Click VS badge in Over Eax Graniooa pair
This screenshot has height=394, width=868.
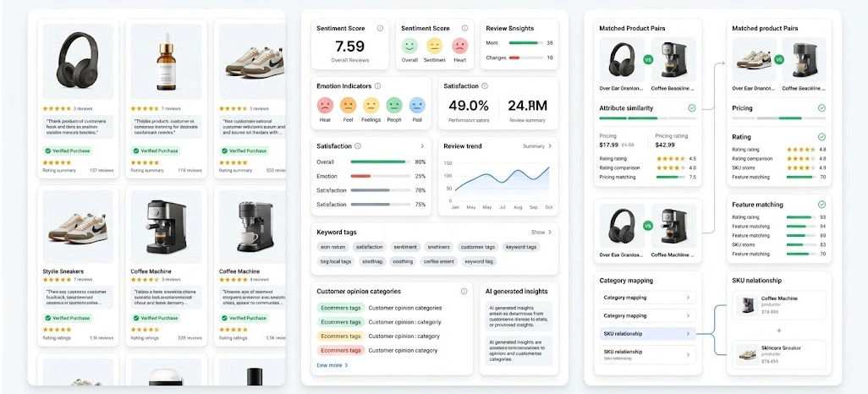[x=648, y=226]
